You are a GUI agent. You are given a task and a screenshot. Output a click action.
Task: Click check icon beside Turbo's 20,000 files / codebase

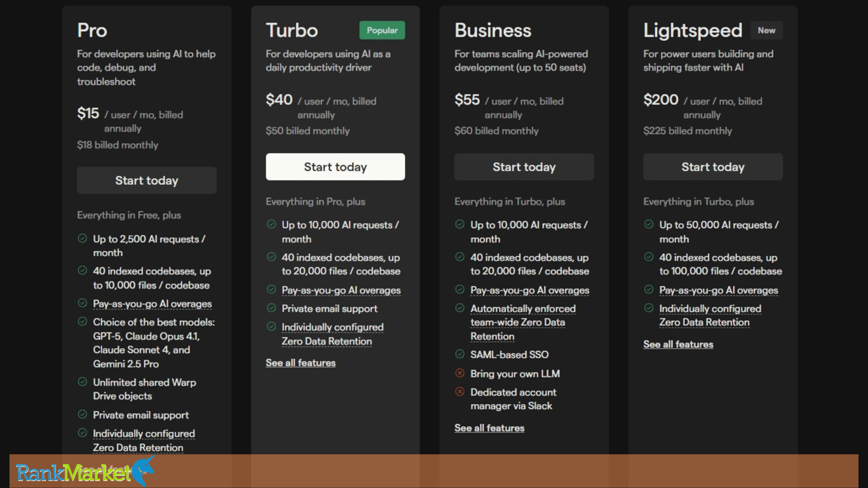(x=271, y=257)
